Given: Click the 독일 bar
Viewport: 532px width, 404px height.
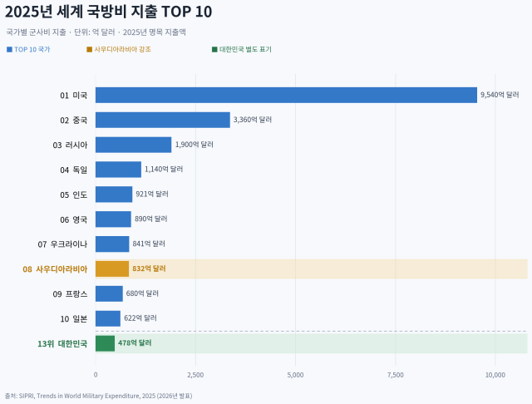Looking at the screenshot, I should click(x=118, y=170).
